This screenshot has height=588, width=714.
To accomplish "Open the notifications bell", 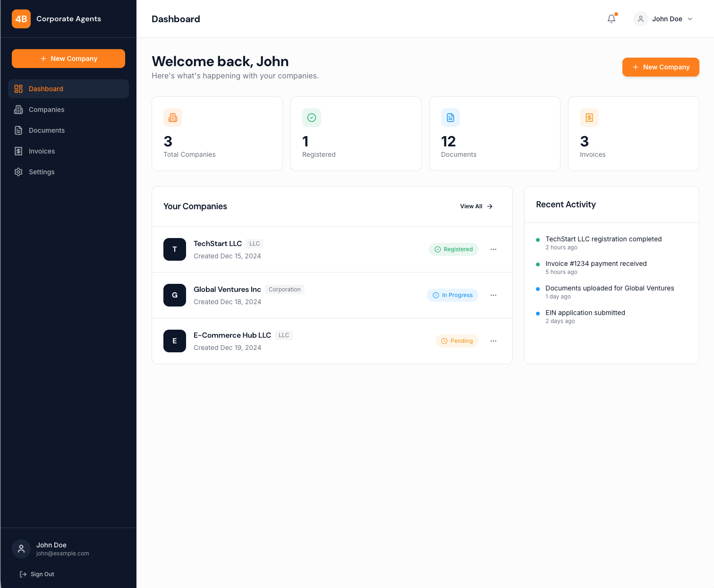I will [612, 19].
